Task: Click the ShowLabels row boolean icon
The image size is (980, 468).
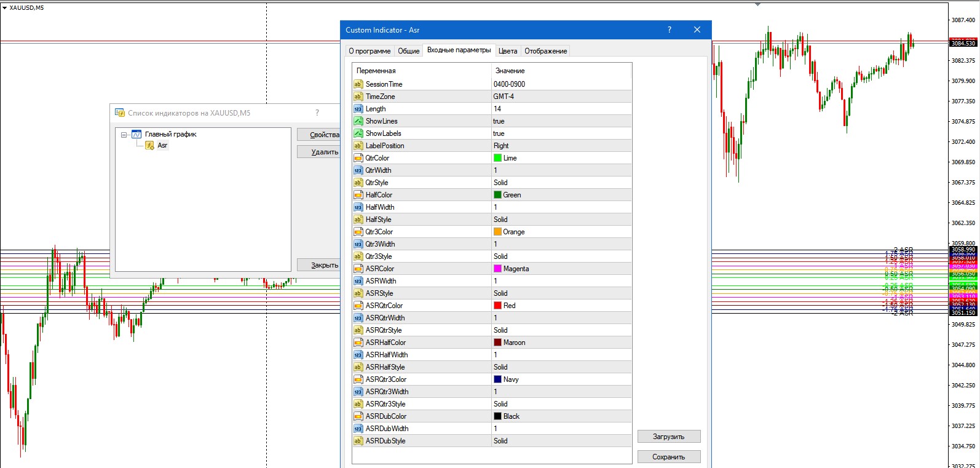Action: 358,133
